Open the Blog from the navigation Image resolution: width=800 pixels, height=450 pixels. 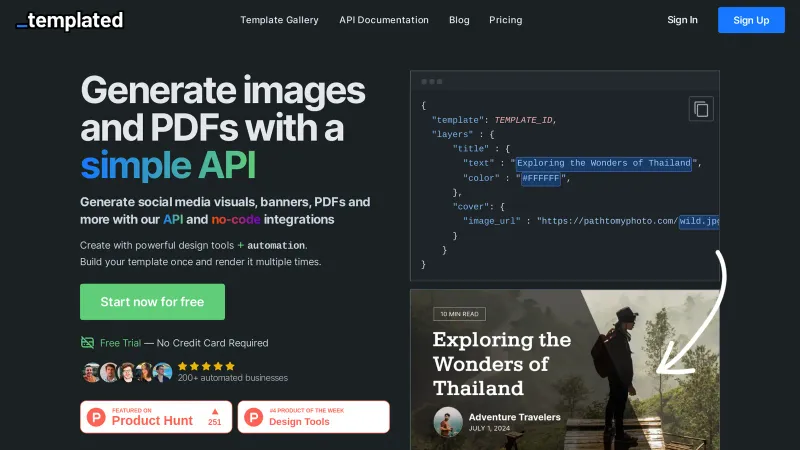[459, 20]
